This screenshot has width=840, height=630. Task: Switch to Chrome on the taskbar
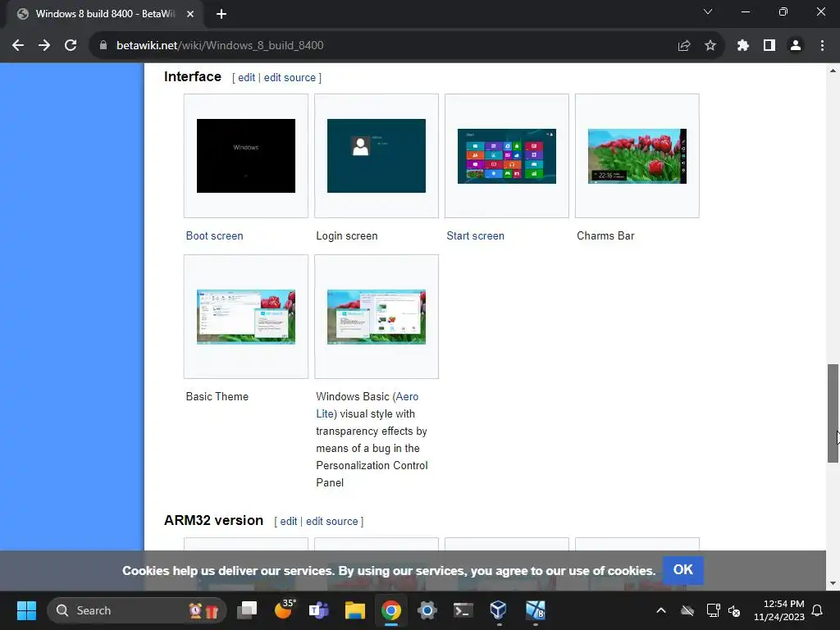(x=391, y=610)
